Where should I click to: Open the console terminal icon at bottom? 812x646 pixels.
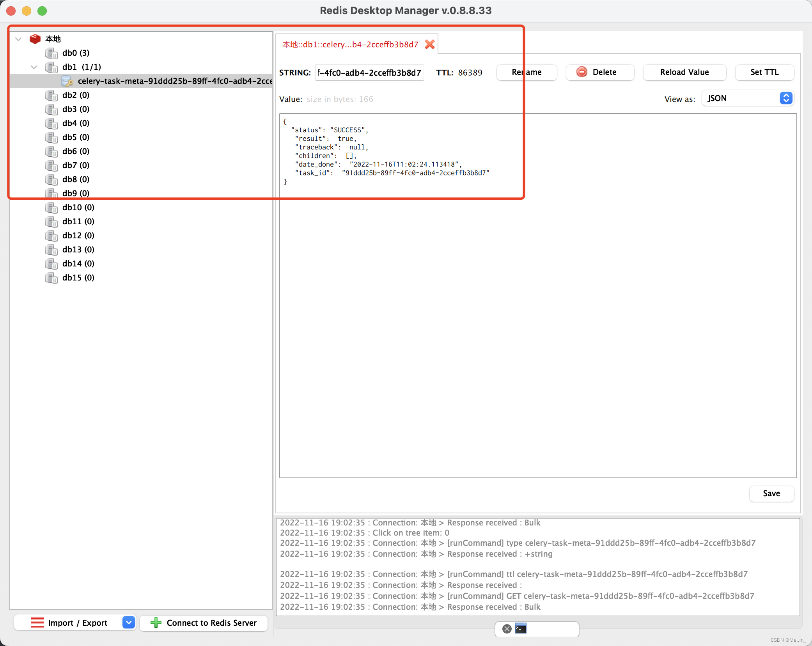521,628
